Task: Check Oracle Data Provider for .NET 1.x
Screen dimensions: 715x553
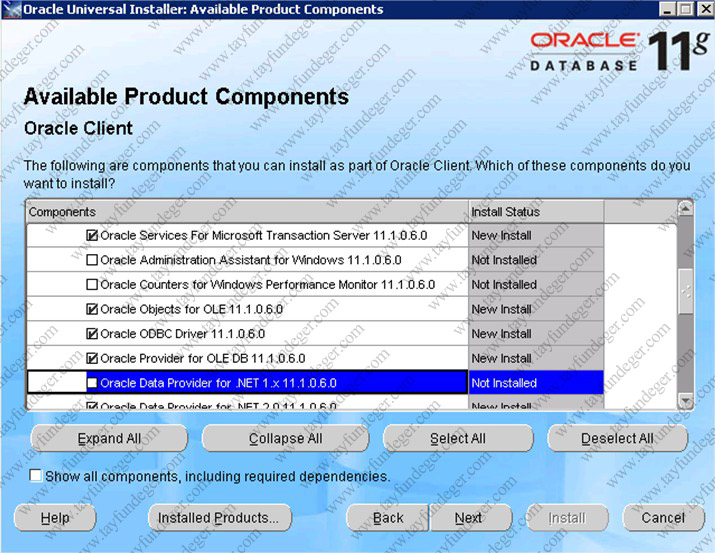Action: click(x=92, y=383)
